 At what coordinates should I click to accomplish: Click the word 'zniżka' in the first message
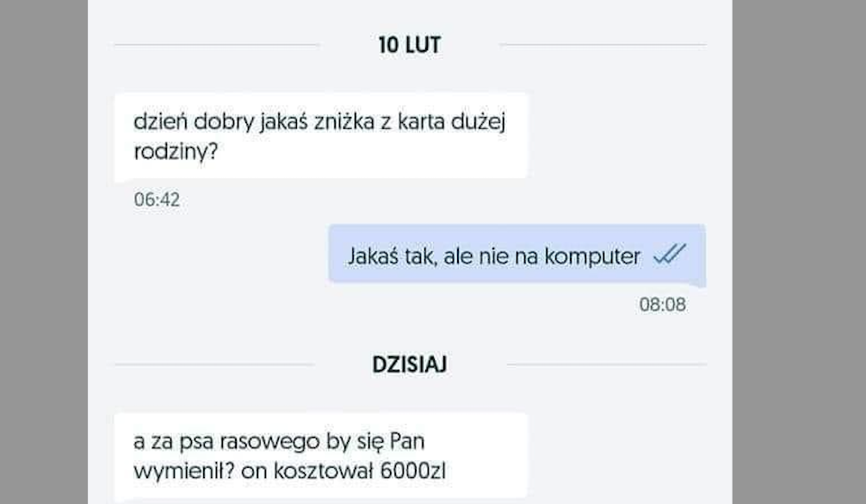coord(344,122)
